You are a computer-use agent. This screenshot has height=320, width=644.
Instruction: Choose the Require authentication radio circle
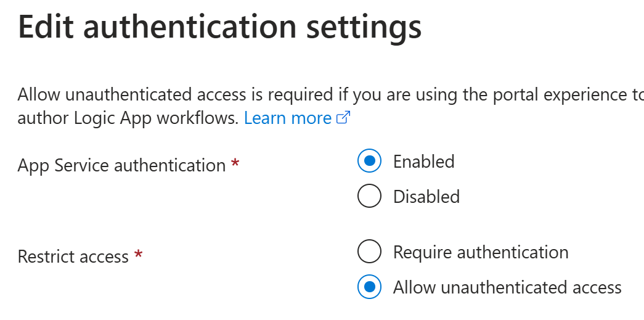click(x=369, y=252)
